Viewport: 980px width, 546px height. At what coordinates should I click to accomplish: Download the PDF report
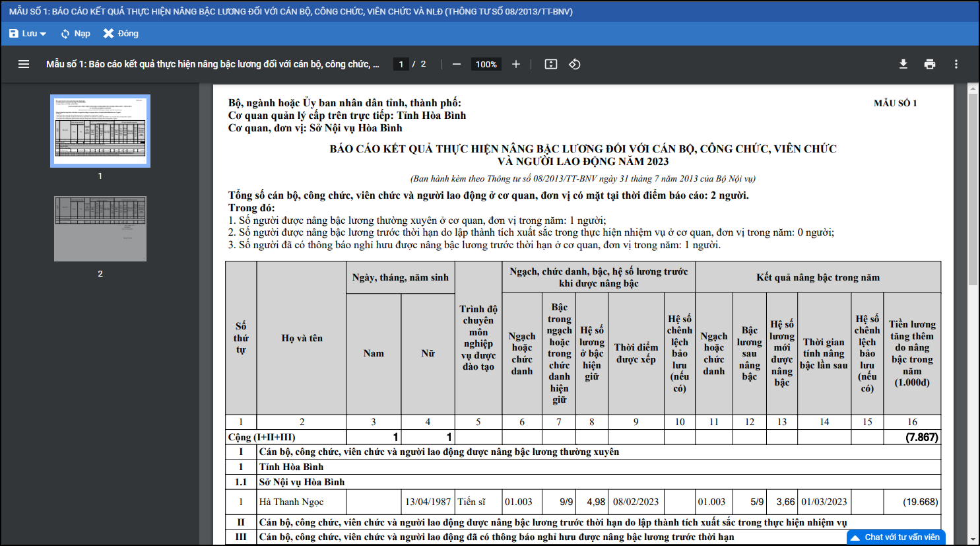[x=903, y=64]
